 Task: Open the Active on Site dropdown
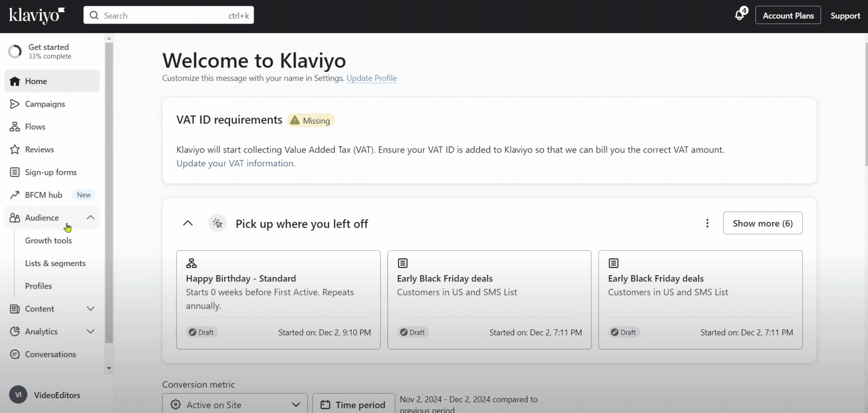pyautogui.click(x=235, y=404)
